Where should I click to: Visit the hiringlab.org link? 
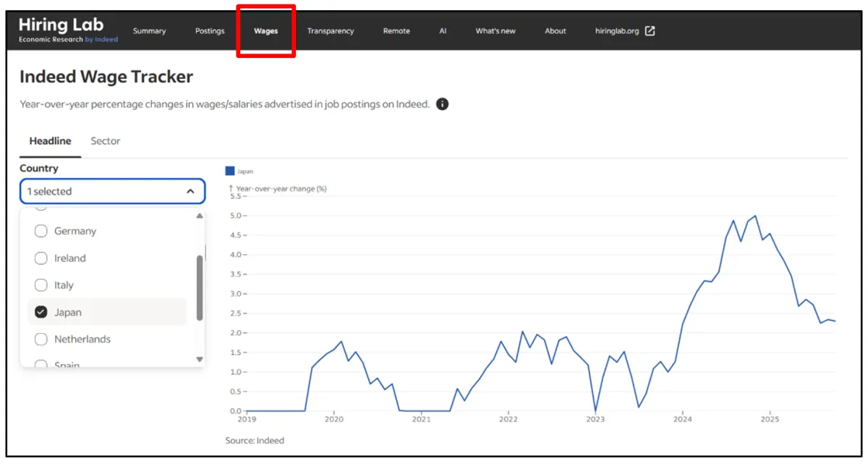[617, 31]
